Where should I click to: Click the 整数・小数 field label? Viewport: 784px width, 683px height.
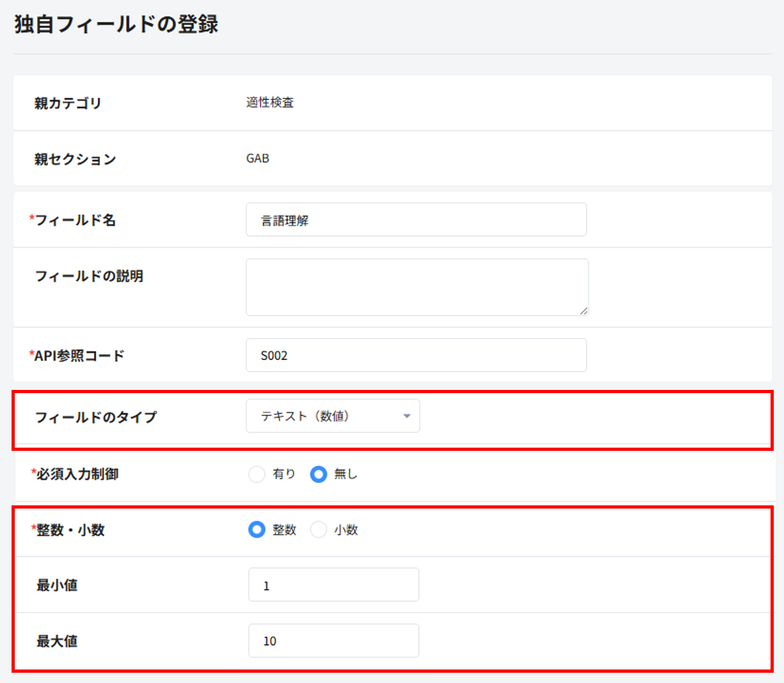70,530
